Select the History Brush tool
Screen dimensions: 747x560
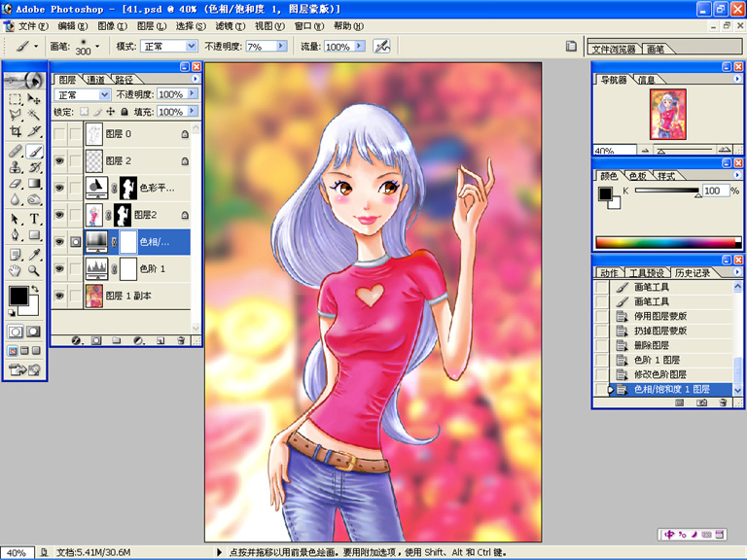click(x=34, y=167)
